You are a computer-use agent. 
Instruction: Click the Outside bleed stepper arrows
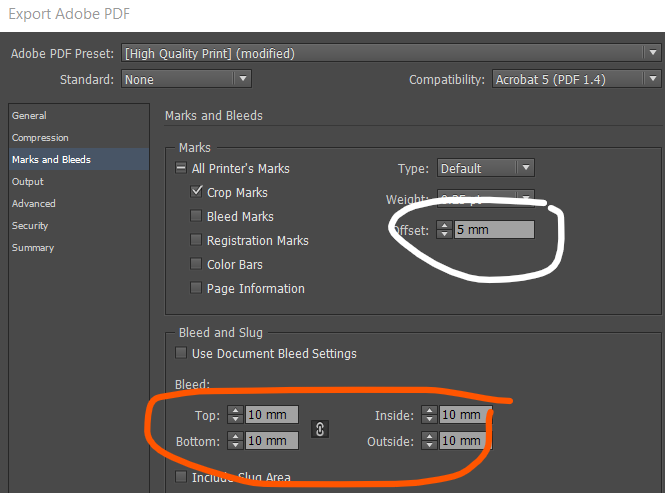tap(428, 440)
